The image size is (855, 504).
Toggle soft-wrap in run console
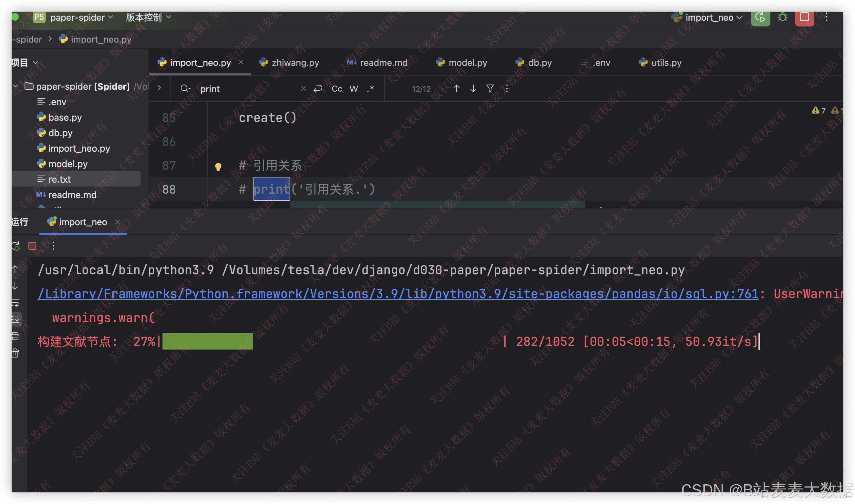pos(15,303)
